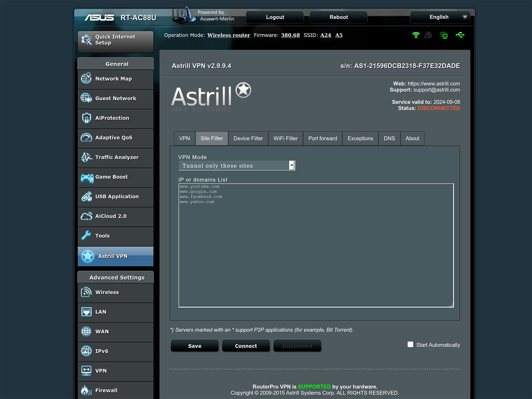Click the IPv6 globe icon
Screen dimensions: 532x399
86,351
